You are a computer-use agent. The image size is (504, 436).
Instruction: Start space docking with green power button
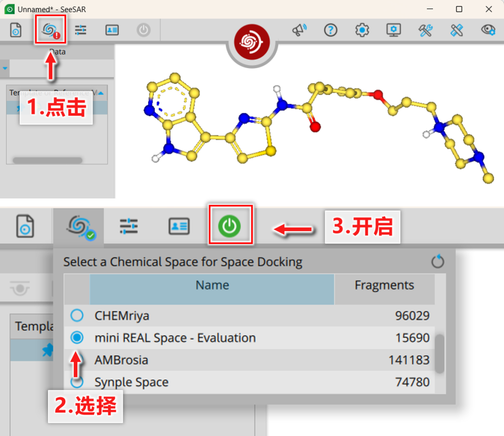click(230, 226)
